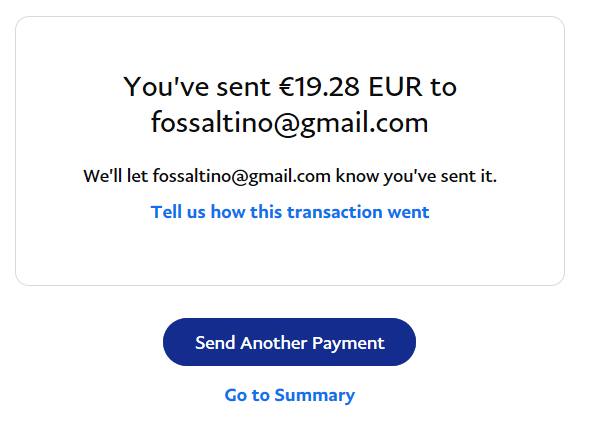Screen dimensions: 613x443
Task: Click the word "transaction" in the feedback link
Action: click(x=335, y=212)
